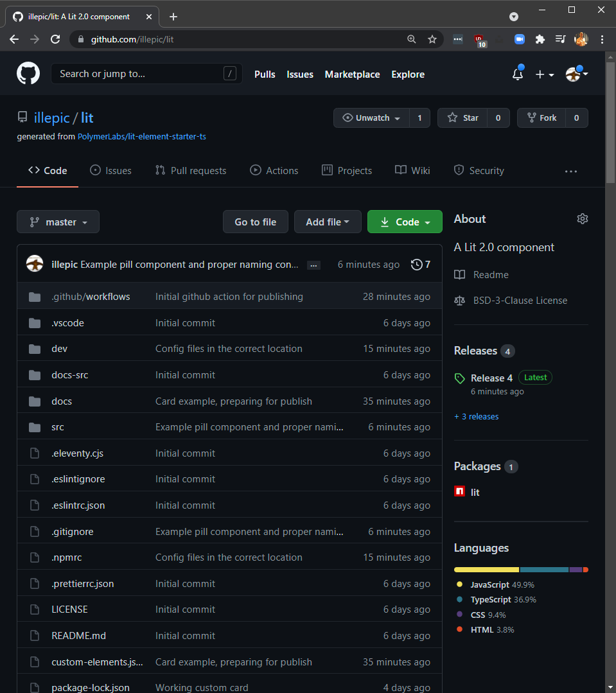The image size is (616, 693).
Task: Open the src folder
Action: pyautogui.click(x=57, y=427)
